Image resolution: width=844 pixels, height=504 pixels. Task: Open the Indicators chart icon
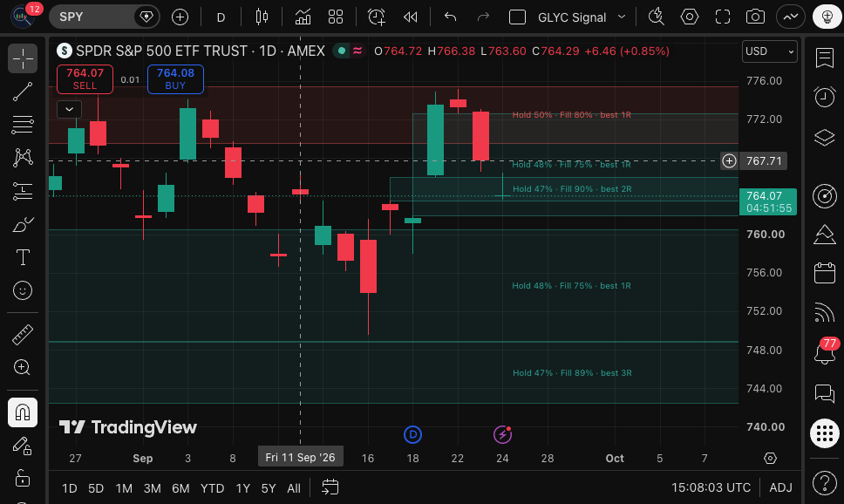303,17
